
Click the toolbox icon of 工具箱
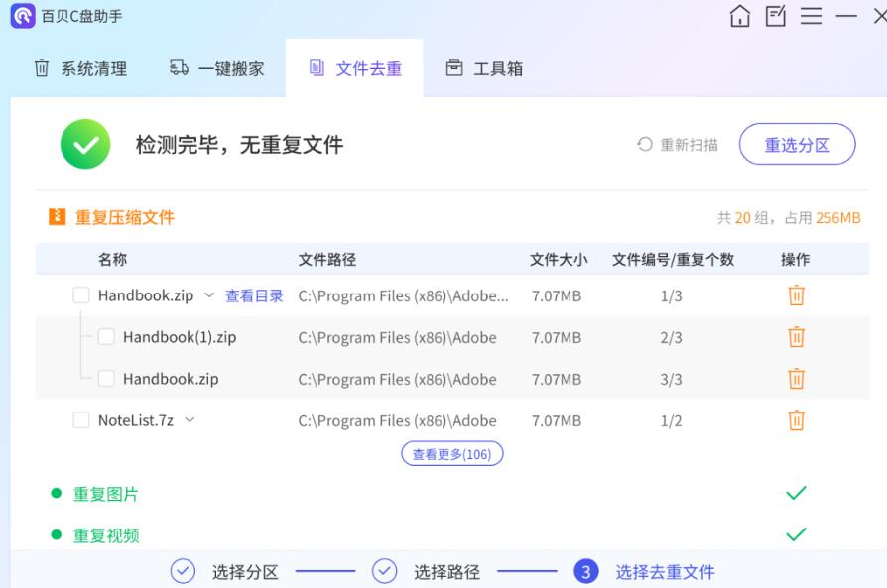tap(454, 68)
